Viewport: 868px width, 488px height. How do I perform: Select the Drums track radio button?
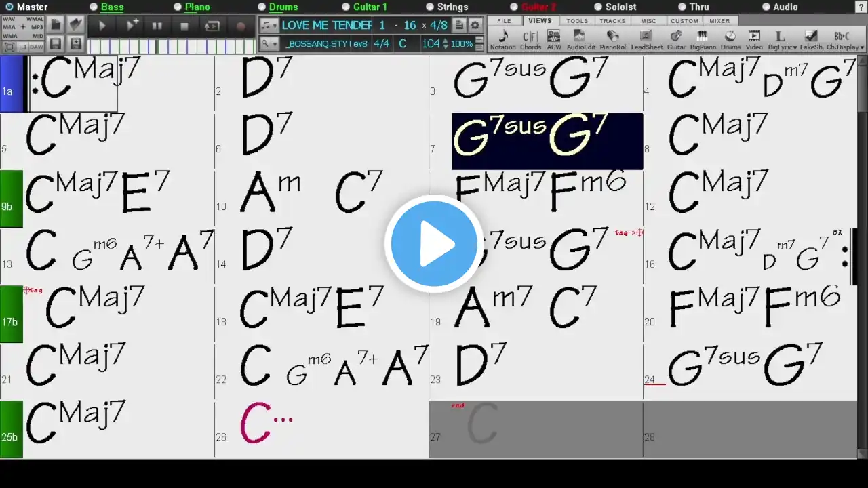point(262,7)
